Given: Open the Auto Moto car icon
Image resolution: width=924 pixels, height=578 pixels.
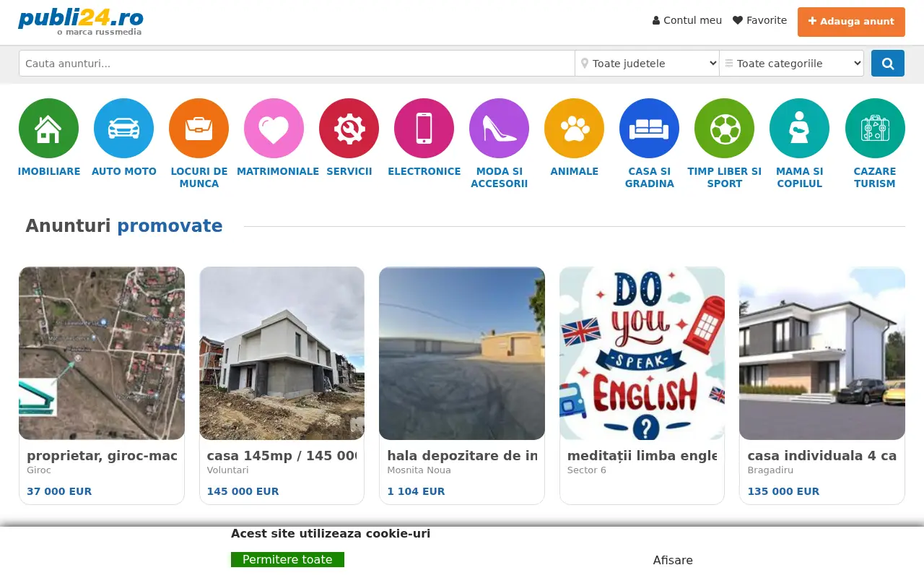Looking at the screenshot, I should coord(123,129).
